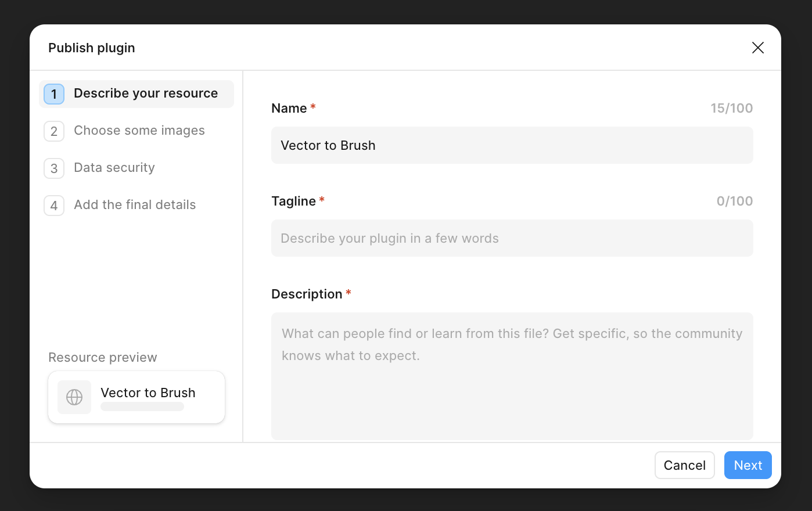This screenshot has height=511, width=812.
Task: Focus the Description text area
Action: click(512, 376)
